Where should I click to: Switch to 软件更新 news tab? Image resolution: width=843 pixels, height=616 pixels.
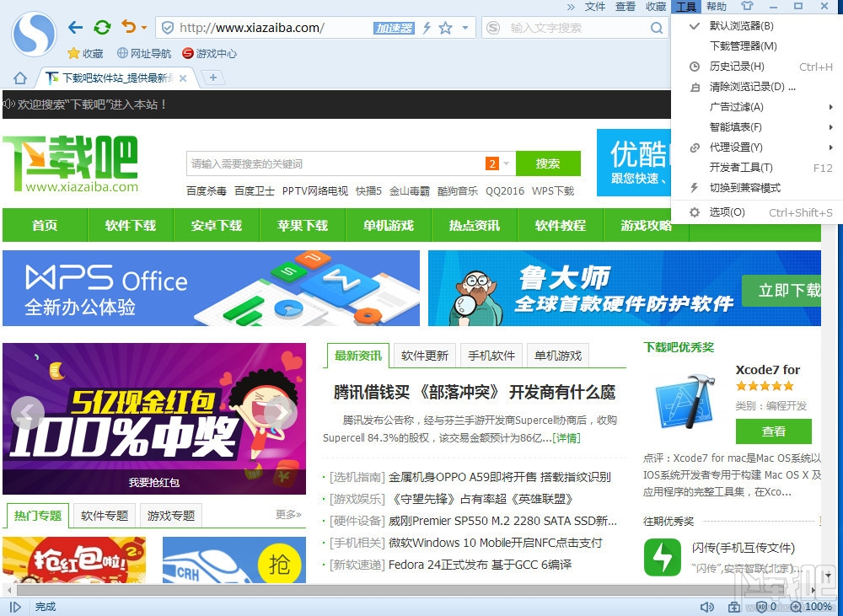coord(425,356)
